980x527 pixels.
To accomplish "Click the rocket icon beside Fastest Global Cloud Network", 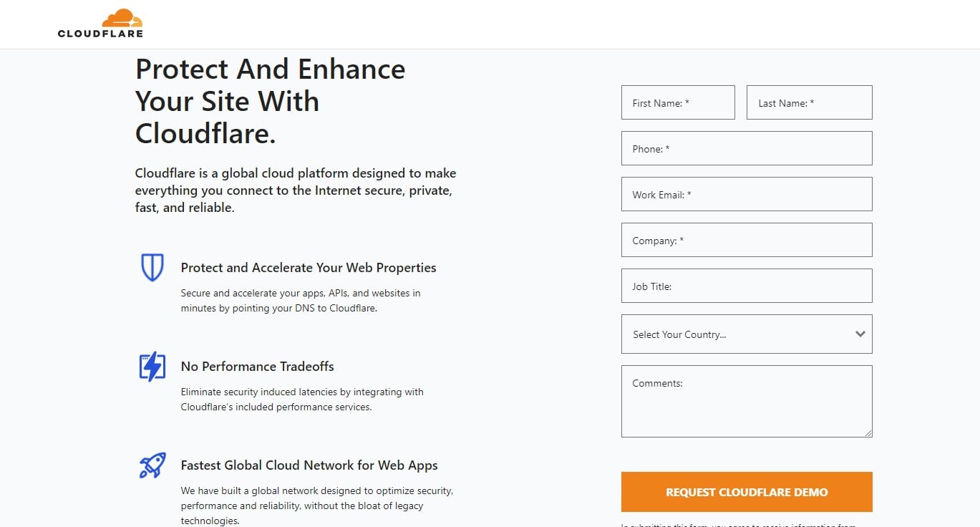I will (x=152, y=465).
